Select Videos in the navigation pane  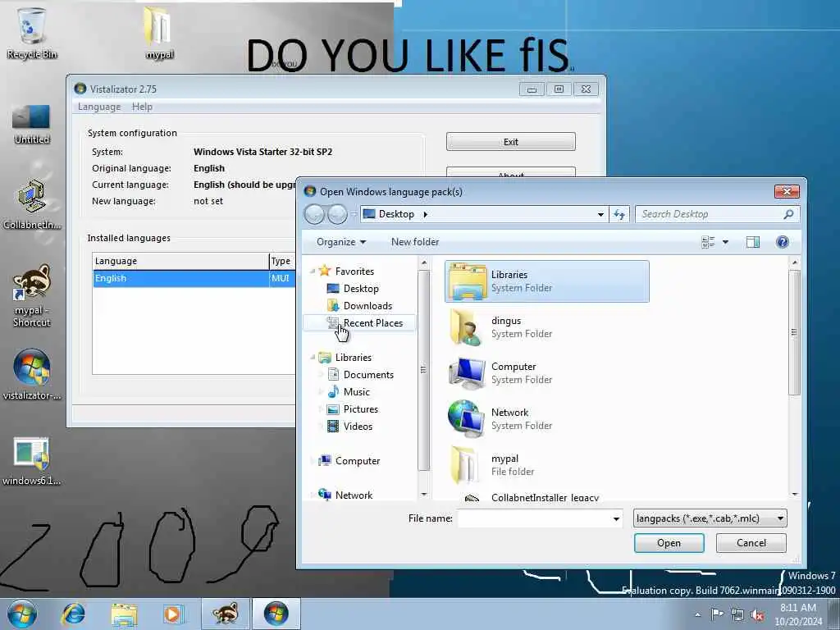(x=358, y=427)
